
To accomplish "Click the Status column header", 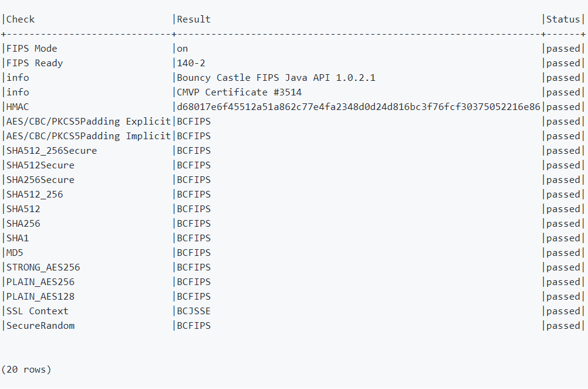I will [563, 19].
